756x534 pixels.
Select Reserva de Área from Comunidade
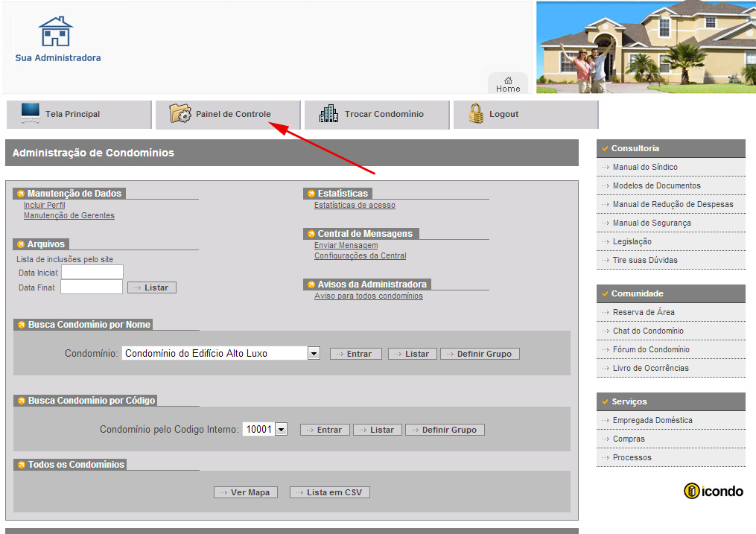[x=644, y=312]
